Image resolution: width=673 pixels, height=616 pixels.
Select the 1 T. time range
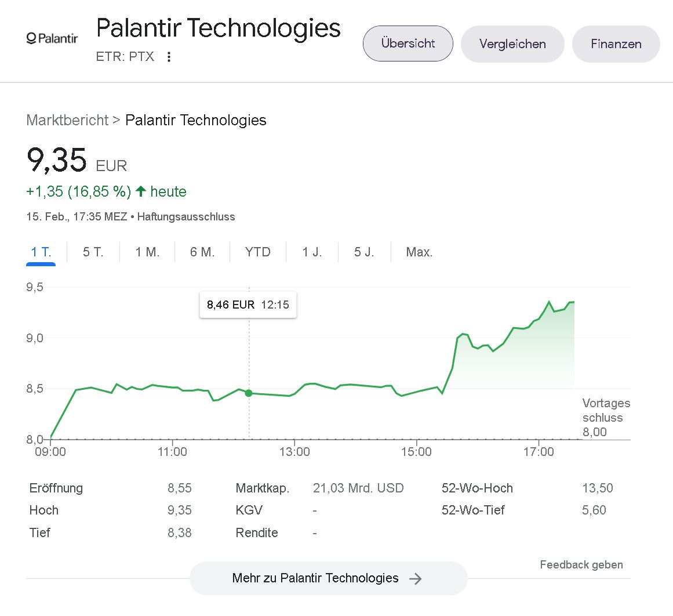click(41, 252)
